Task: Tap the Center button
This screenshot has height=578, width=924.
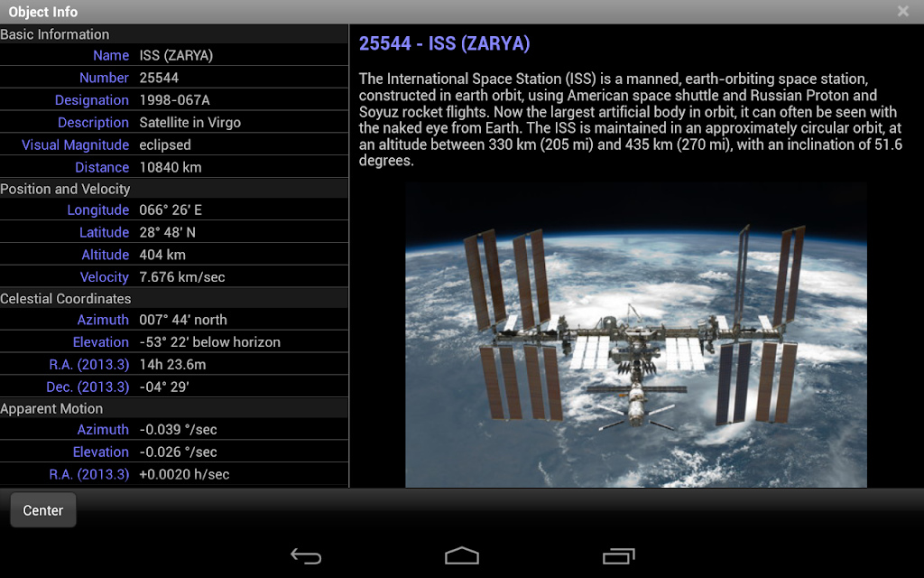Action: (43, 510)
